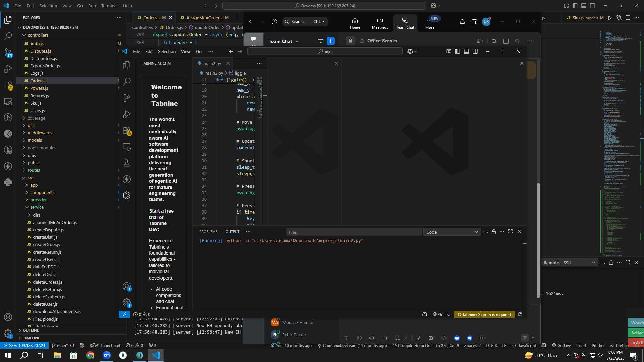This screenshot has height=362, width=644.
Task: Open Orders.js in Explorer tree
Action: 39,81
